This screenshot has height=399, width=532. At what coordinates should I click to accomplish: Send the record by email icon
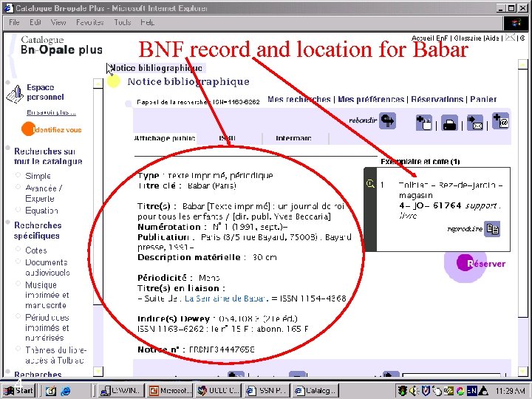[x=475, y=123]
